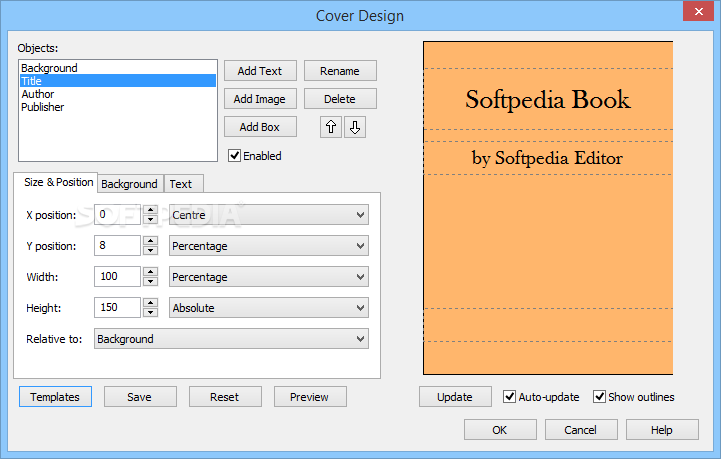Viewport: 721px width, 459px height.
Task: Click the Preview button
Action: [310, 397]
